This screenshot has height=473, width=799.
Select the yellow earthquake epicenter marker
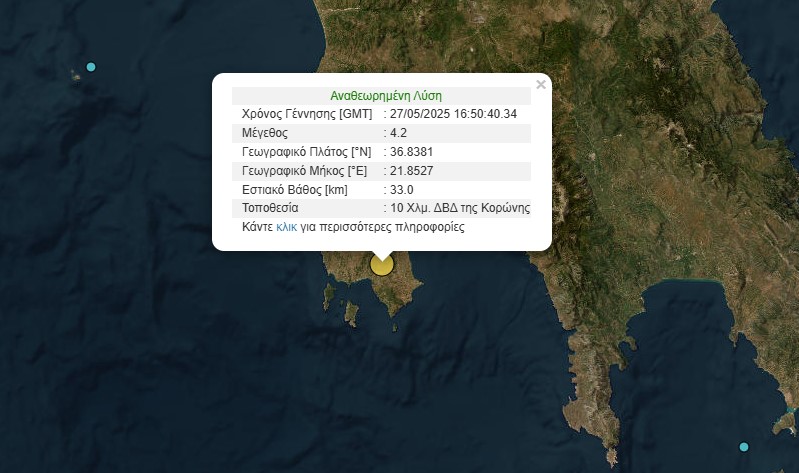382,265
